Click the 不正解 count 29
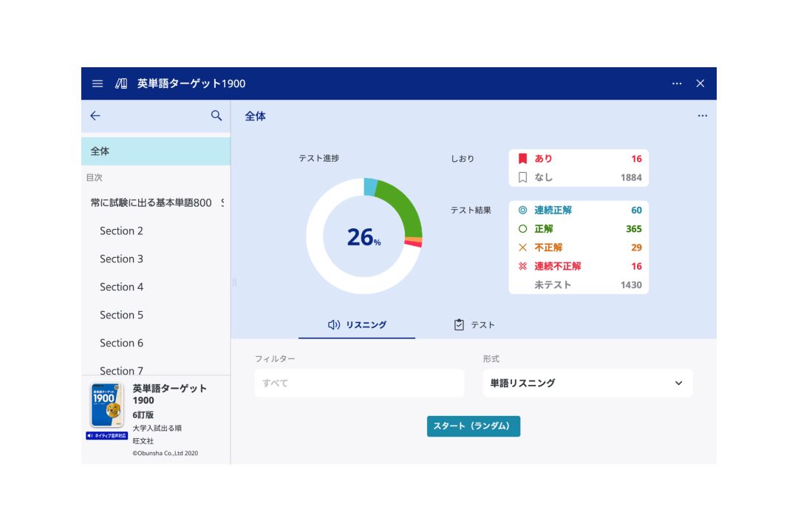Viewport: 798px width, 532px height. pyautogui.click(x=636, y=248)
